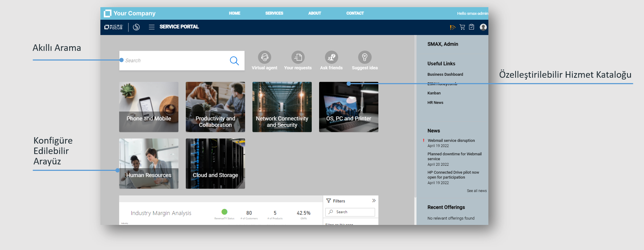Select the Ask friends icon
This screenshot has height=250, width=644.
point(331,57)
